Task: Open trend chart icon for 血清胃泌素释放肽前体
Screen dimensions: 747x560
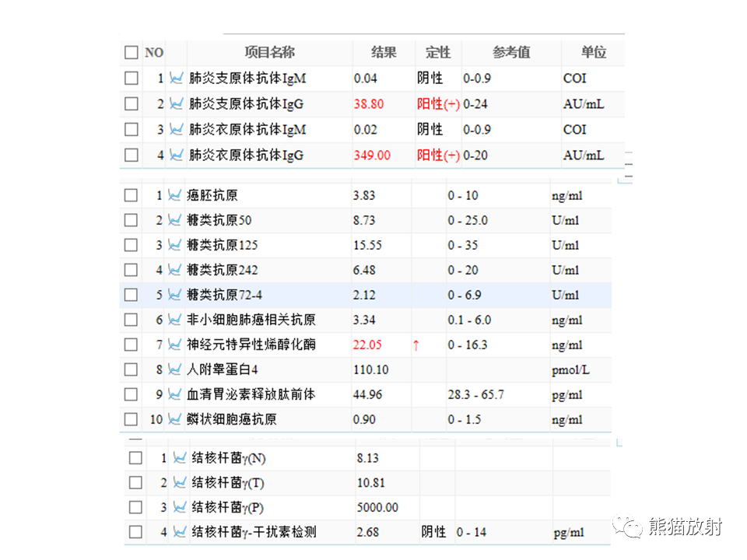Action: coord(175,394)
